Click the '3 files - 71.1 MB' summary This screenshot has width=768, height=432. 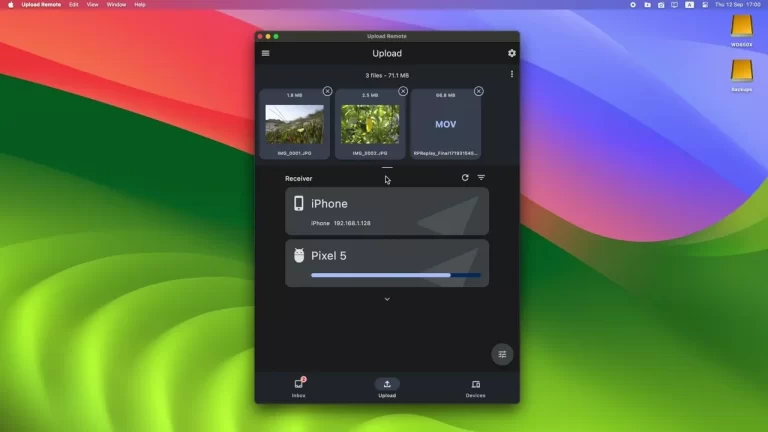click(387, 75)
